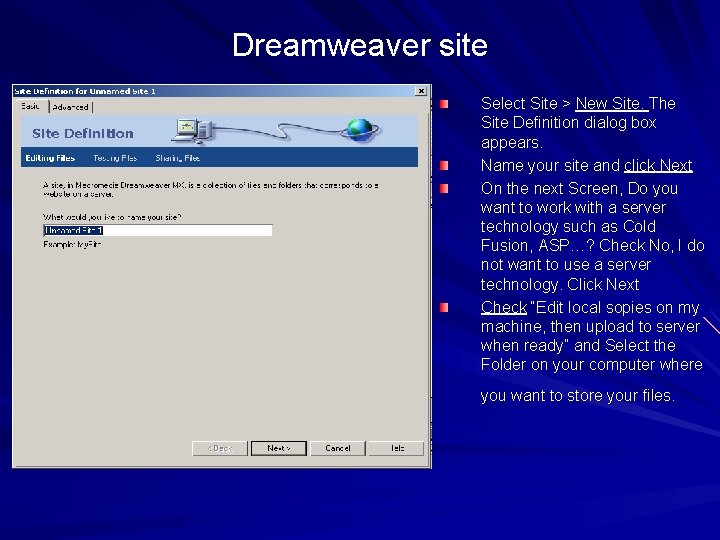Click the 'New Site.' underlined text

point(612,103)
